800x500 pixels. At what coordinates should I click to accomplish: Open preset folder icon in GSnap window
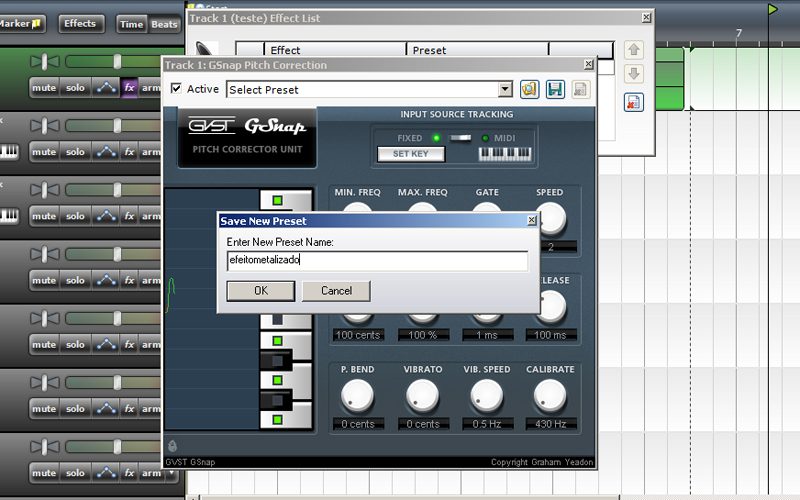click(530, 89)
